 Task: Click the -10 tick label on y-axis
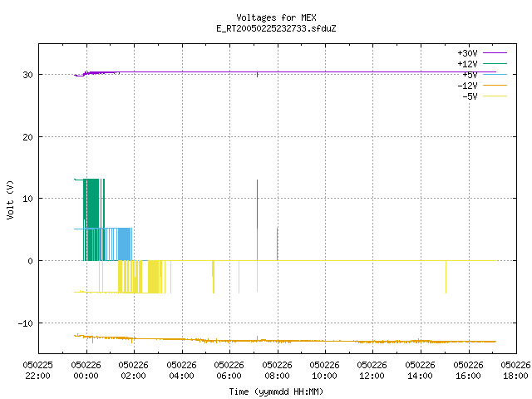[25, 323]
